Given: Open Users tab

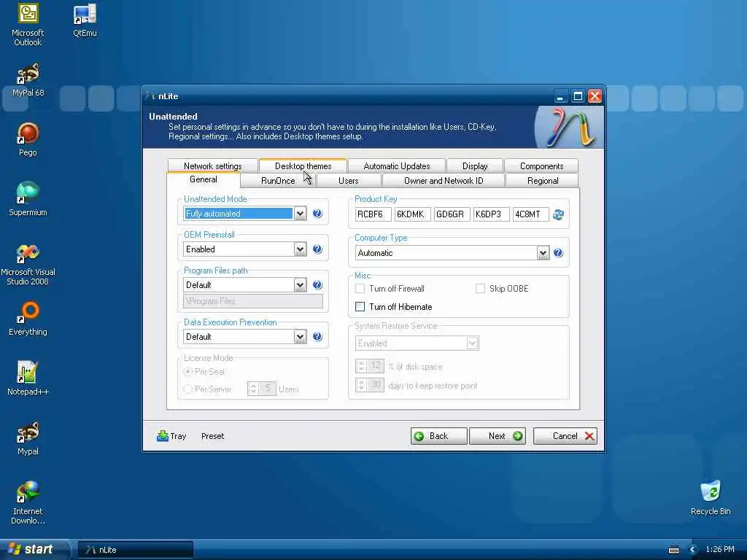Looking at the screenshot, I should click(x=348, y=181).
